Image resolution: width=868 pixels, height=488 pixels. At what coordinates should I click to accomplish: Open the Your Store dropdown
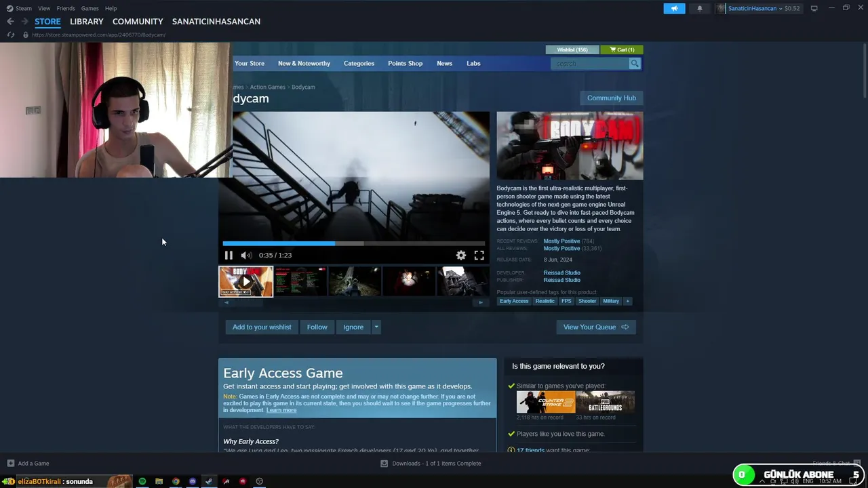click(x=250, y=64)
